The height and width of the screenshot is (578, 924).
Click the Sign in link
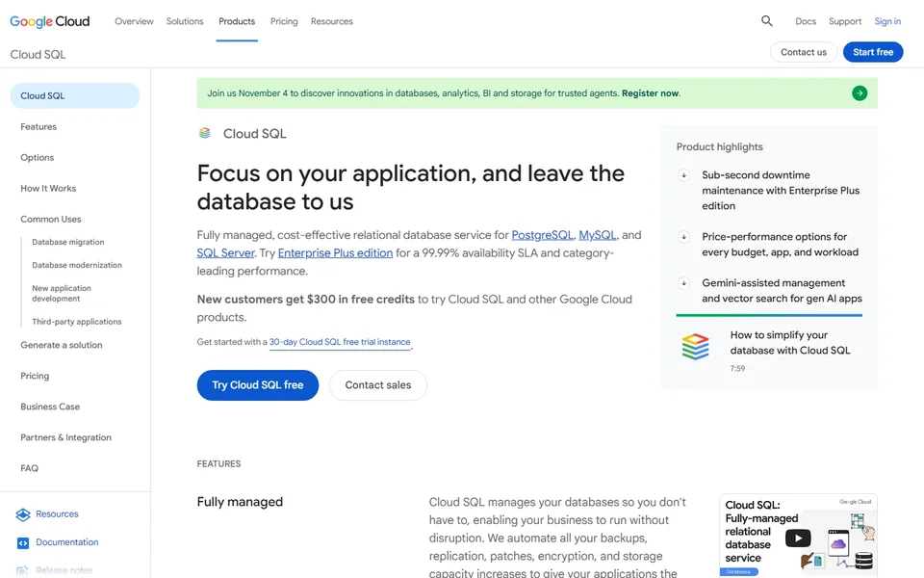tap(887, 21)
